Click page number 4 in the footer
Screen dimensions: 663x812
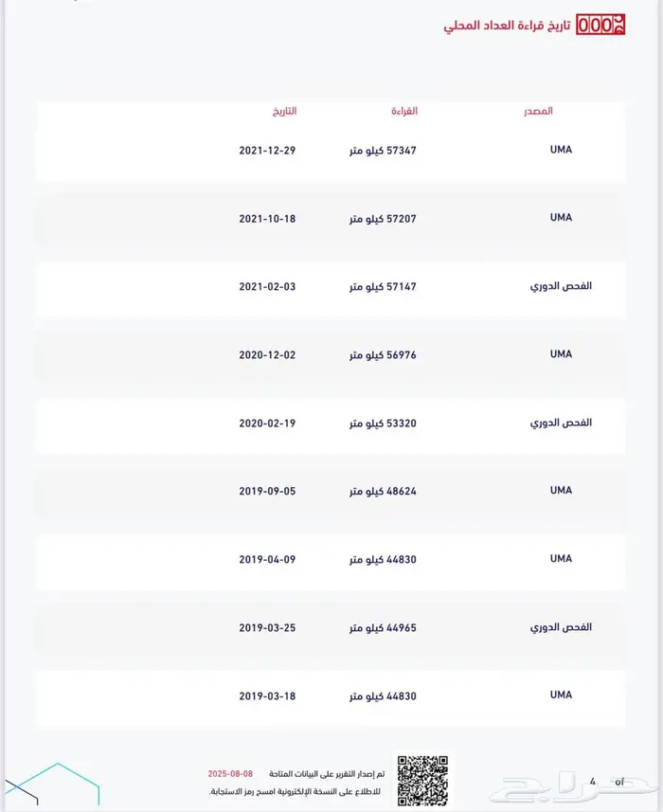click(x=593, y=782)
